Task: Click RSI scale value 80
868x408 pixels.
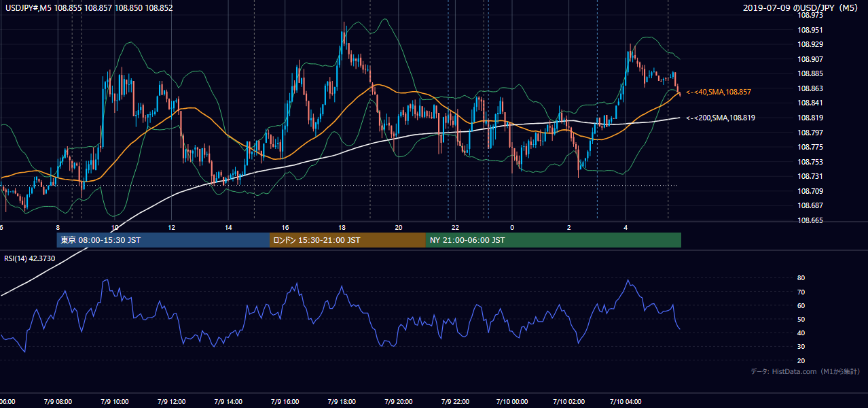Action: coord(801,278)
